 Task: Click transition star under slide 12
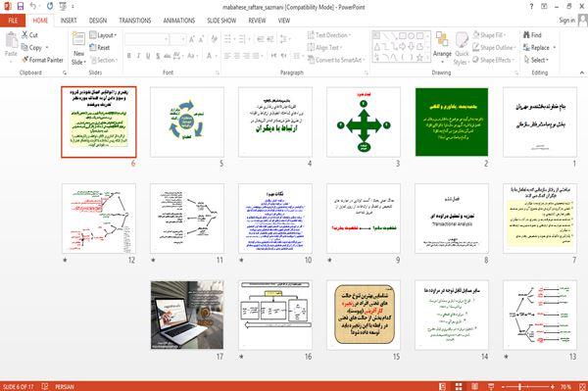point(65,260)
